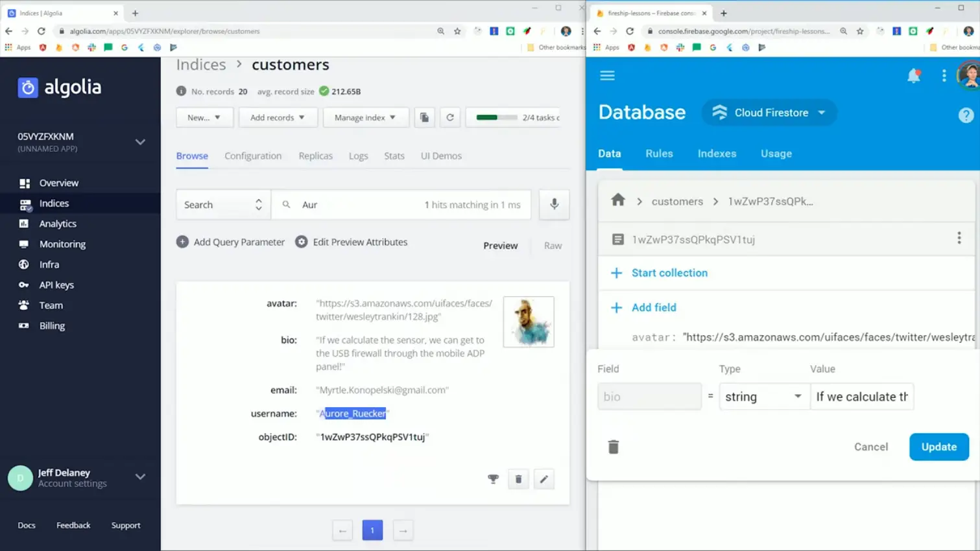Open the Feedback link
The width and height of the screenshot is (980, 551).
pyautogui.click(x=73, y=525)
